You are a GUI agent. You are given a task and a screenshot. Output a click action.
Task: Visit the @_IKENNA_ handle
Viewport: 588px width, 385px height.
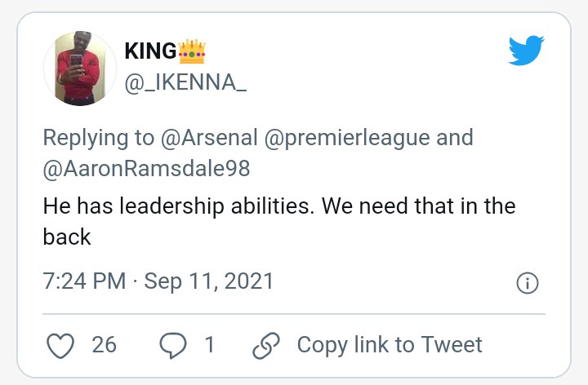(185, 82)
